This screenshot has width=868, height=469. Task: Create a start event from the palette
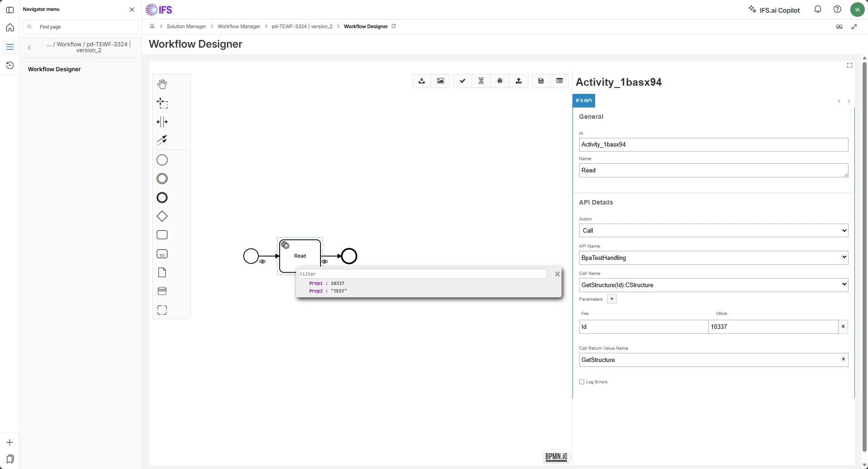point(162,160)
